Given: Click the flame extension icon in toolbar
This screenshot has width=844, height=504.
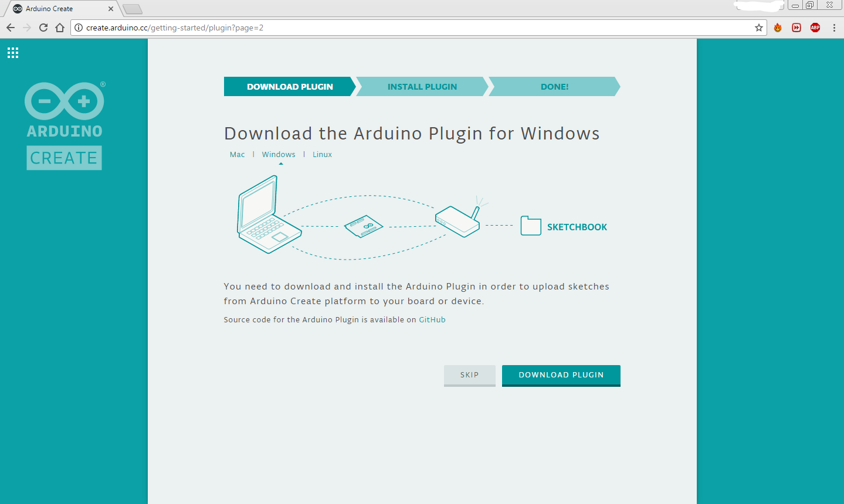Looking at the screenshot, I should [x=777, y=28].
